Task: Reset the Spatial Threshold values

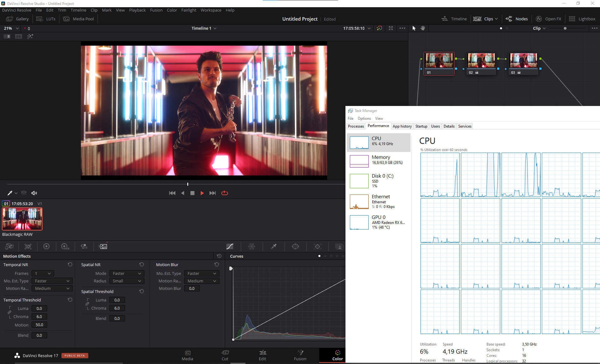Action: pyautogui.click(x=142, y=291)
